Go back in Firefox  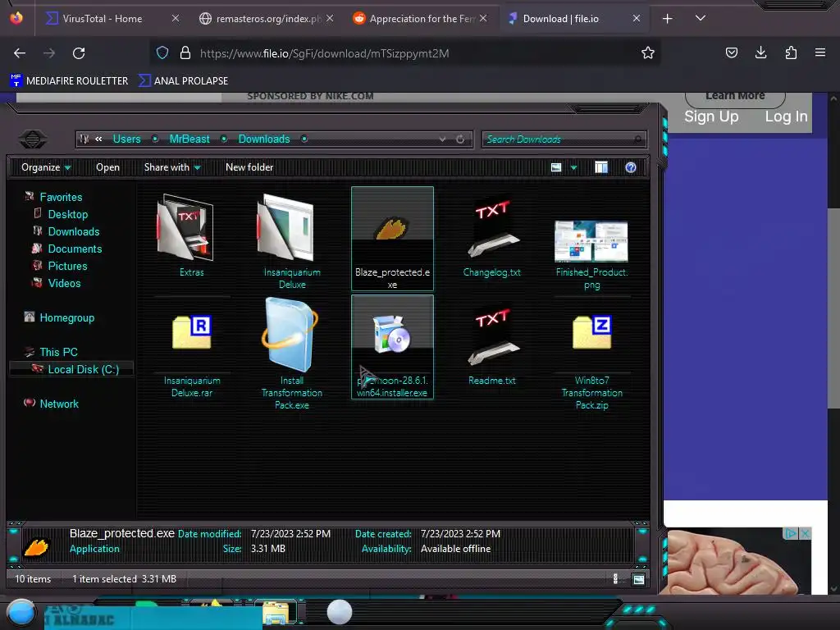pos(20,53)
